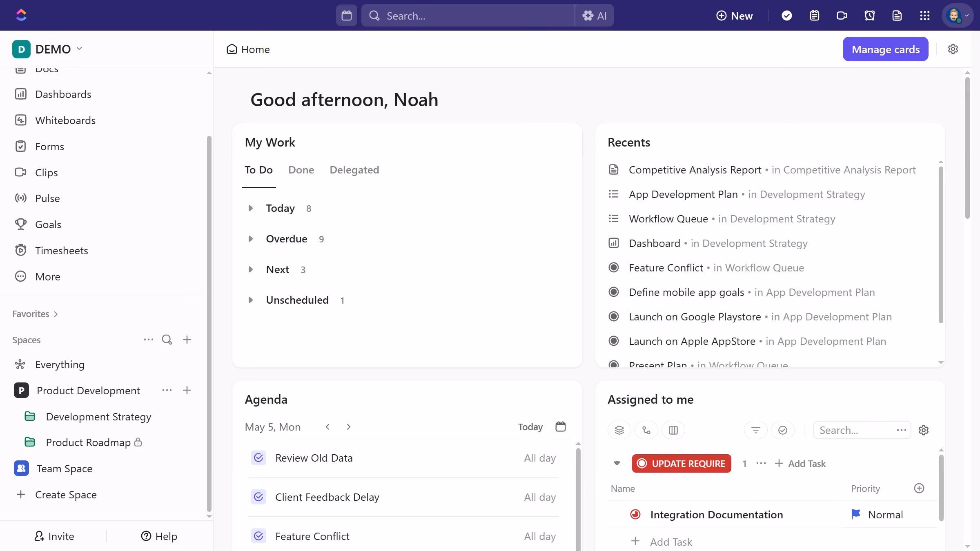Search spaces with the magnifier icon
The width and height of the screenshot is (980, 551).
167,340
